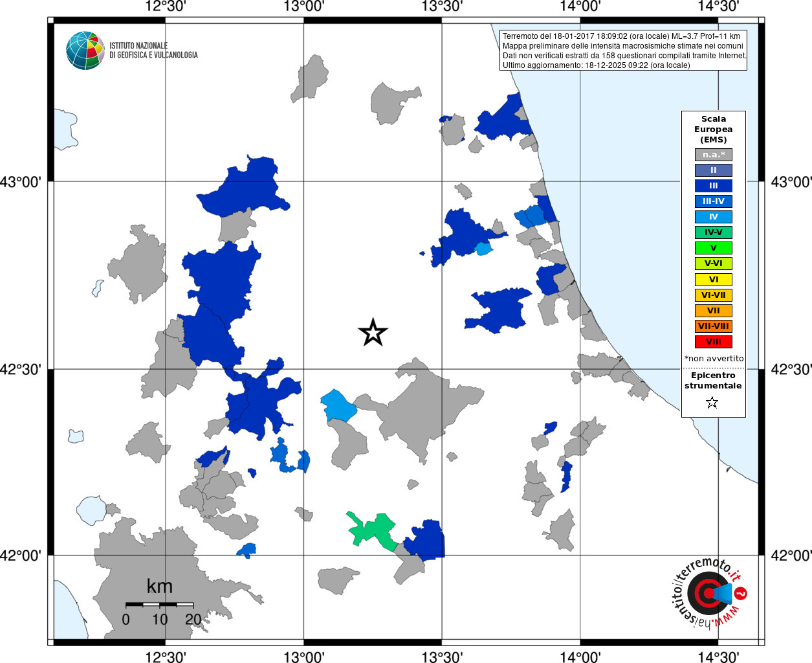Select the intensity V green swatch
The width and height of the screenshot is (812, 663).
pyautogui.click(x=714, y=248)
